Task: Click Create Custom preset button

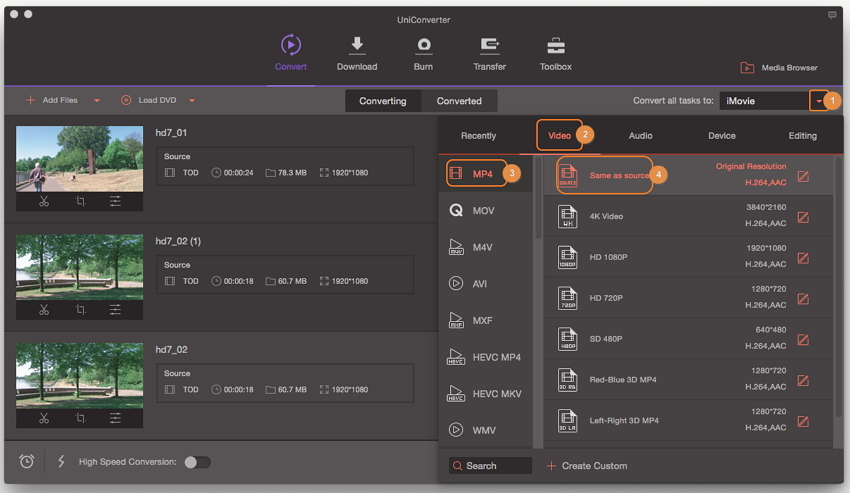Action: pyautogui.click(x=587, y=466)
